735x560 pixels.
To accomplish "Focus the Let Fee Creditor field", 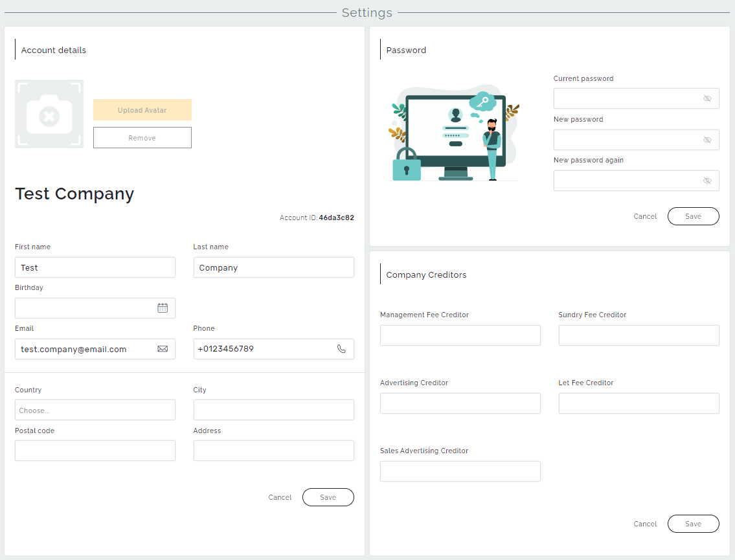I will click(639, 403).
